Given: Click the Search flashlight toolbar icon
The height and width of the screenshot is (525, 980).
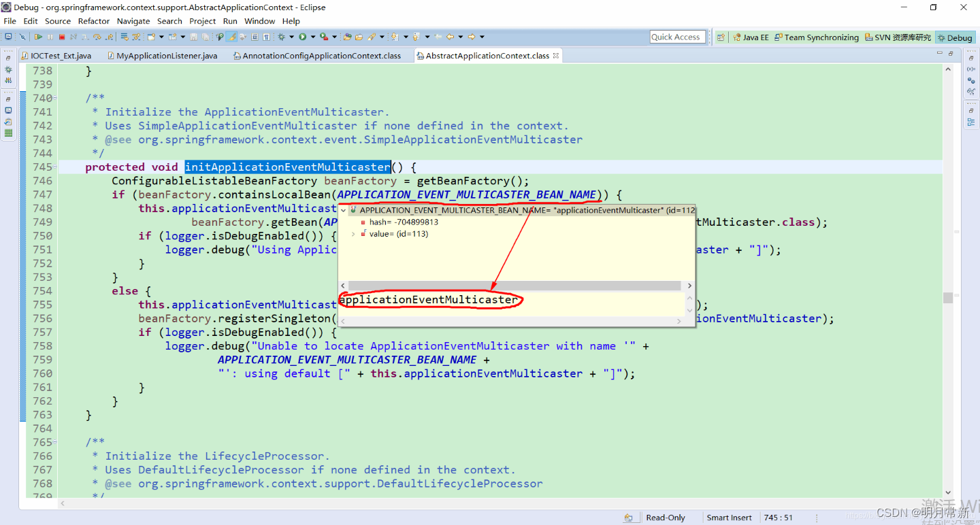Looking at the screenshot, I should pos(371,37).
